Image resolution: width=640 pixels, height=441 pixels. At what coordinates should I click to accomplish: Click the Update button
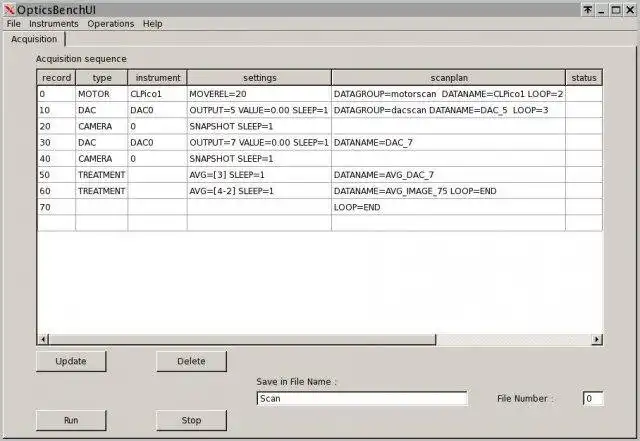coord(71,361)
